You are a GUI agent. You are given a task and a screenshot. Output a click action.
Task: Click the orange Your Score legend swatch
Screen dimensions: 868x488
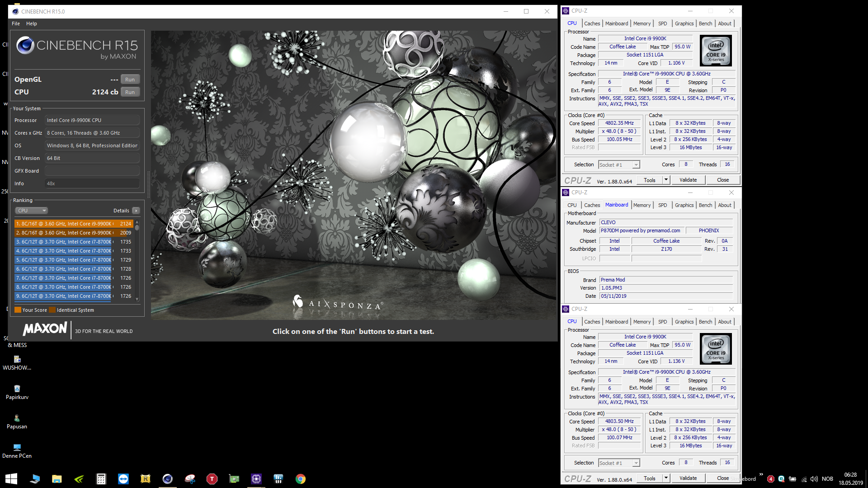tap(18, 310)
